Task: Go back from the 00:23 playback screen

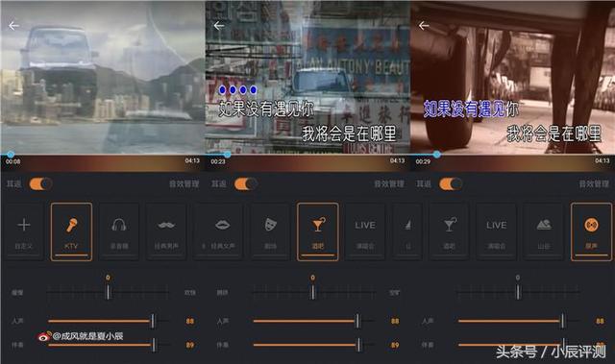Action: (219, 26)
